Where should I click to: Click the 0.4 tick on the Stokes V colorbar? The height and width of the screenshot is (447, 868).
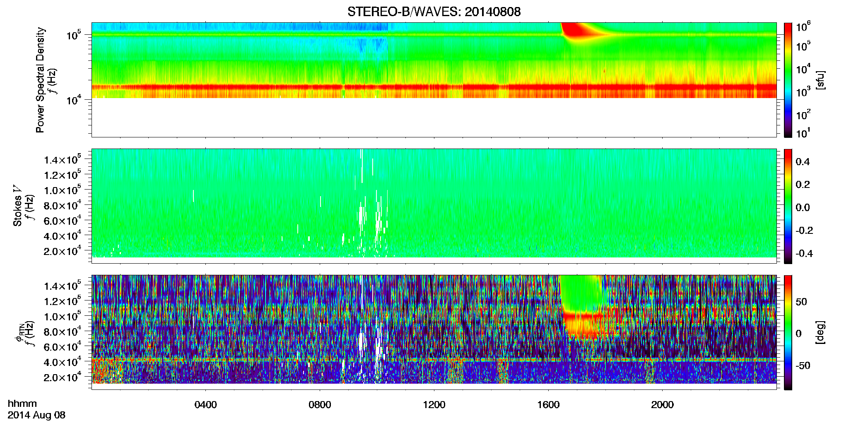pos(803,162)
